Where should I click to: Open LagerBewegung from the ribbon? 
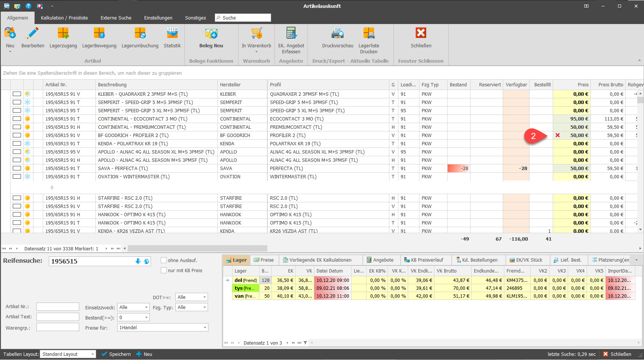click(x=99, y=33)
